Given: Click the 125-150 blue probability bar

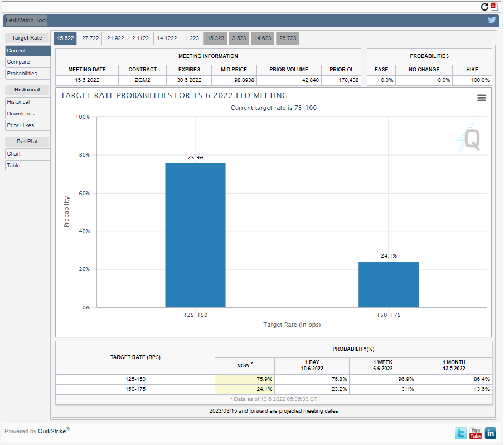Looking at the screenshot, I should pos(195,235).
